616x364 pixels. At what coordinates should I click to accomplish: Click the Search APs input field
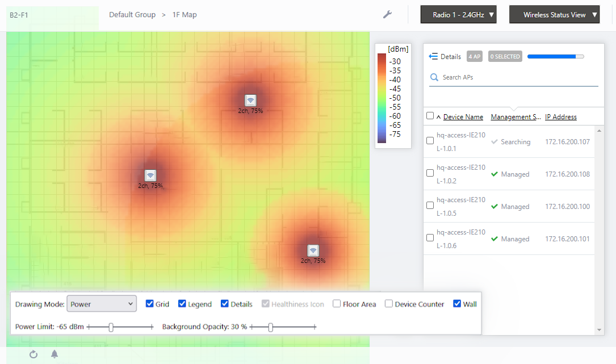pyautogui.click(x=517, y=77)
